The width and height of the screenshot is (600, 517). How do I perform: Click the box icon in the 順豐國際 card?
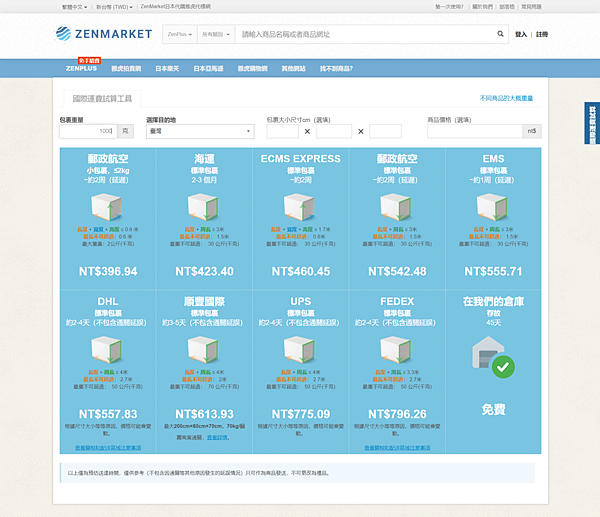point(203,349)
